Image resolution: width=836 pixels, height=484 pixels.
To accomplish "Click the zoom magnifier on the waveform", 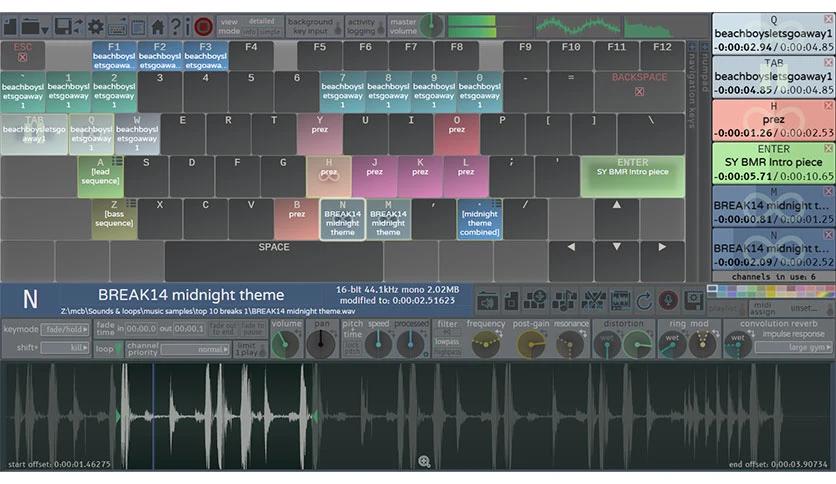I will (424, 462).
